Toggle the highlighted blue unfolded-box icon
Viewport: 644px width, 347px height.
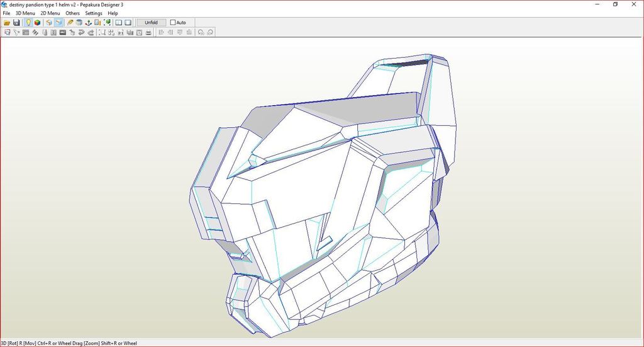click(58, 23)
